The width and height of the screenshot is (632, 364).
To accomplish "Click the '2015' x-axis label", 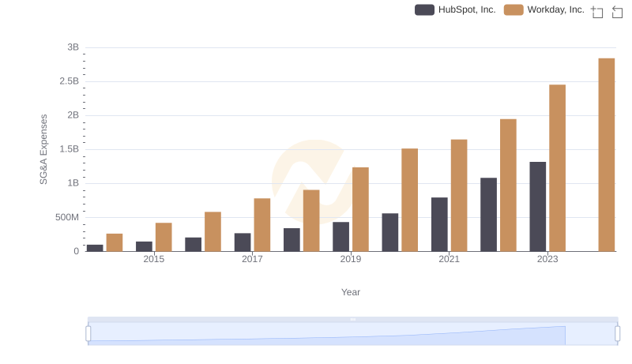I will pos(154,259).
